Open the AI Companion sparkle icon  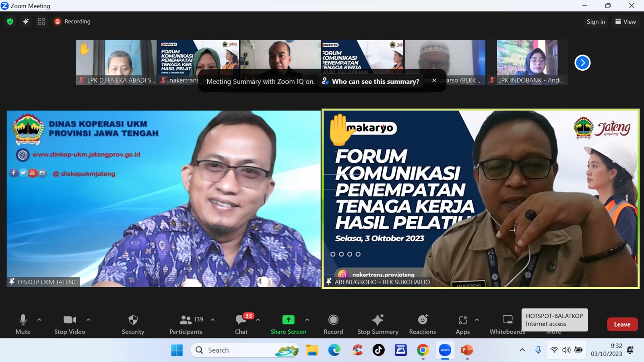(26, 22)
